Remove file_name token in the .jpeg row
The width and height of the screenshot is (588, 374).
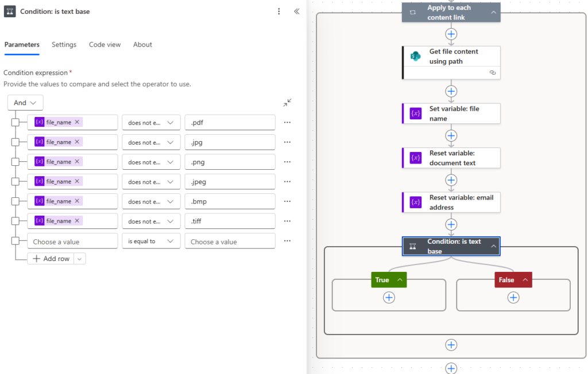[x=77, y=181]
